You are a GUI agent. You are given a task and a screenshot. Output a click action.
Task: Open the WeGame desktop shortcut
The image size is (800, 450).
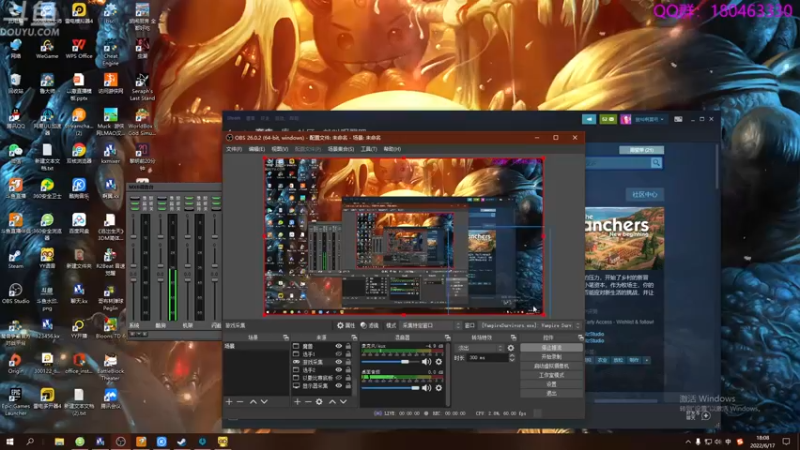pos(47,49)
